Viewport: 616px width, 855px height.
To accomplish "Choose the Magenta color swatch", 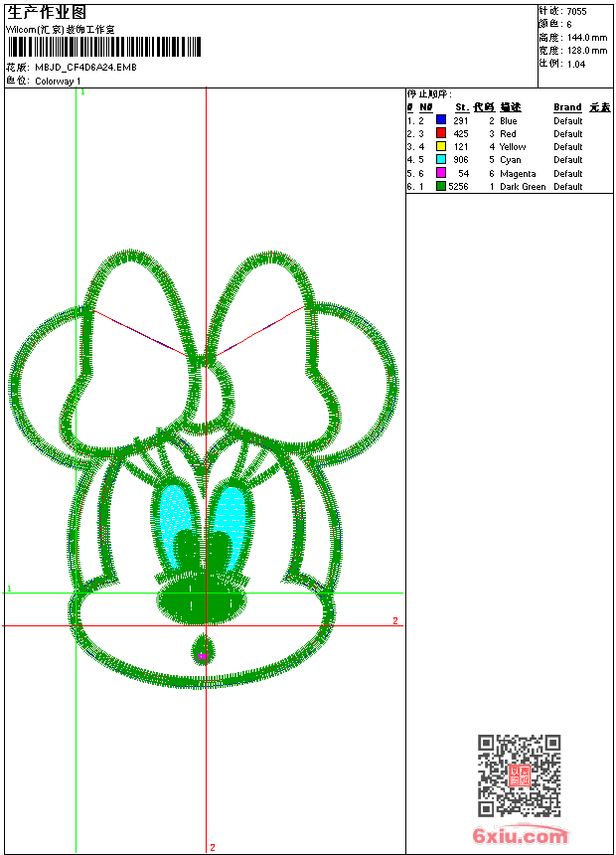I will click(x=441, y=173).
